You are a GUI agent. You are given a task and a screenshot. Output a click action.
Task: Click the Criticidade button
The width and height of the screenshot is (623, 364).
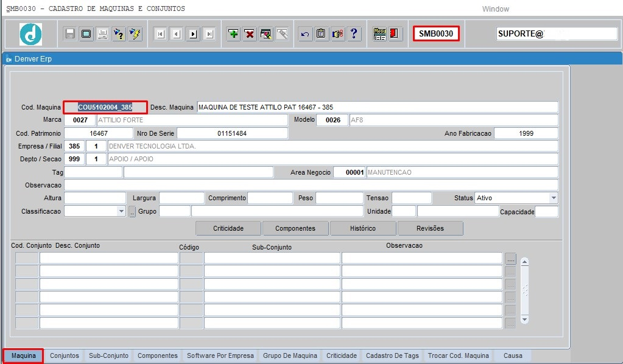click(x=228, y=228)
